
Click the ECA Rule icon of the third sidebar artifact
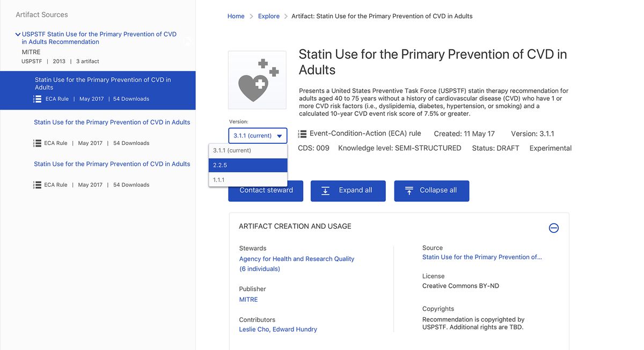[x=37, y=185]
